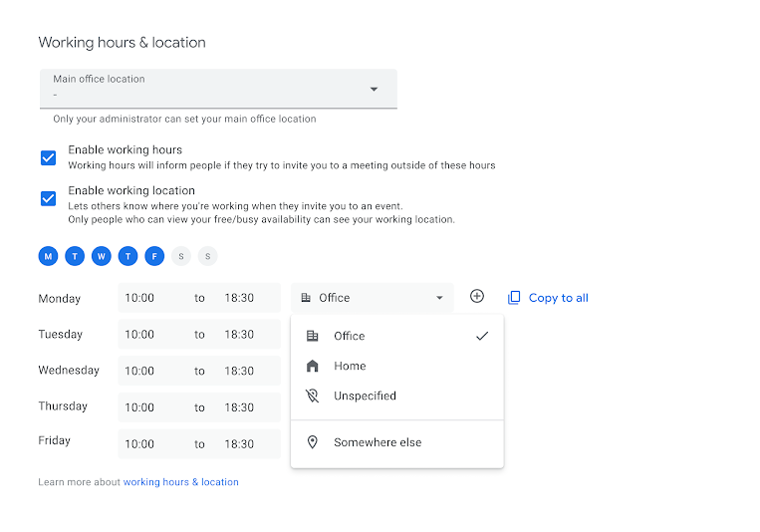Uncheck Enable working hours checkbox
Screen dimensions: 760x532
click(49, 157)
